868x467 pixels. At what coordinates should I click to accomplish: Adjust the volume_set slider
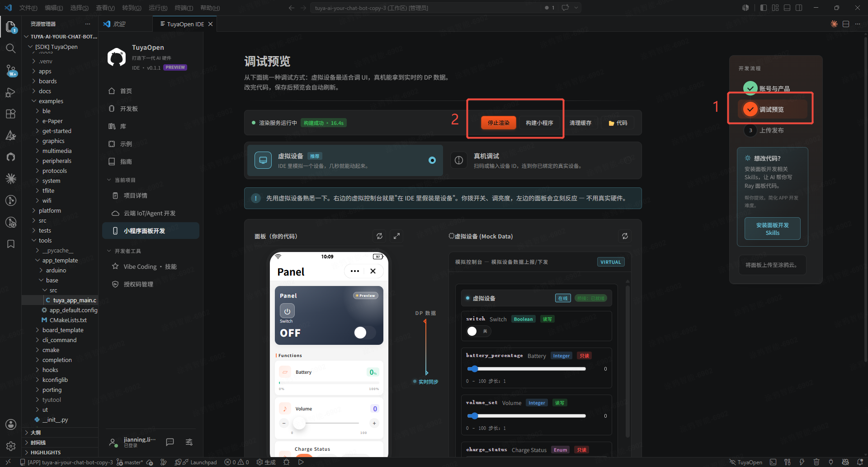tap(527, 416)
